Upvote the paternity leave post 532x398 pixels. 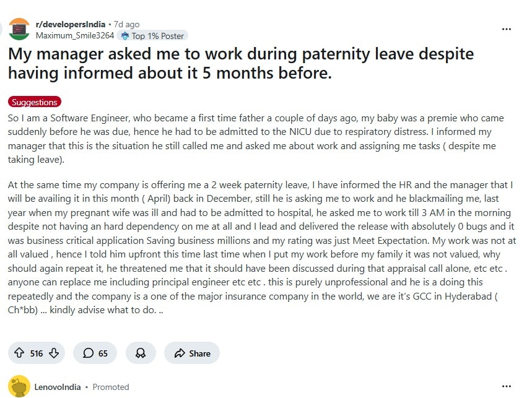coord(20,353)
